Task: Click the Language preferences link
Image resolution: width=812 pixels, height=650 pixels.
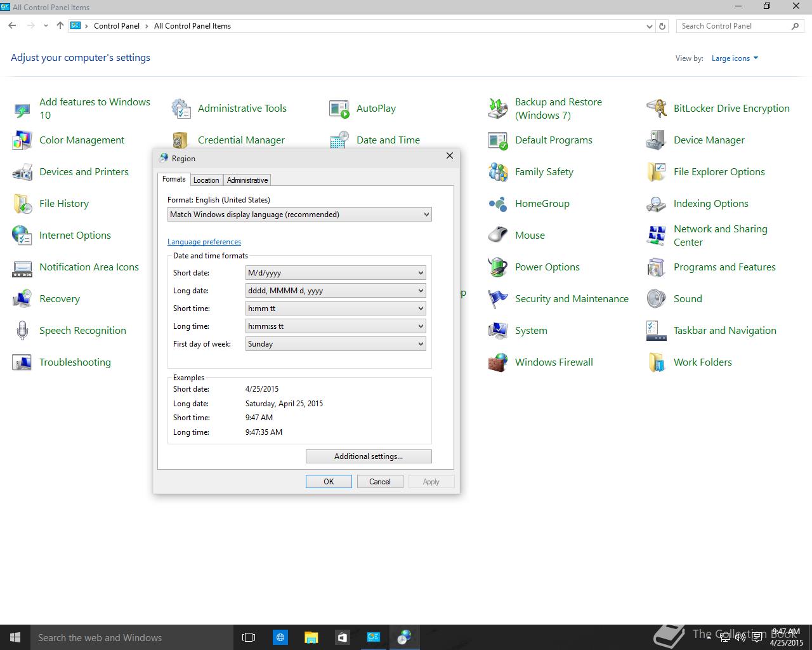Action: pyautogui.click(x=204, y=242)
